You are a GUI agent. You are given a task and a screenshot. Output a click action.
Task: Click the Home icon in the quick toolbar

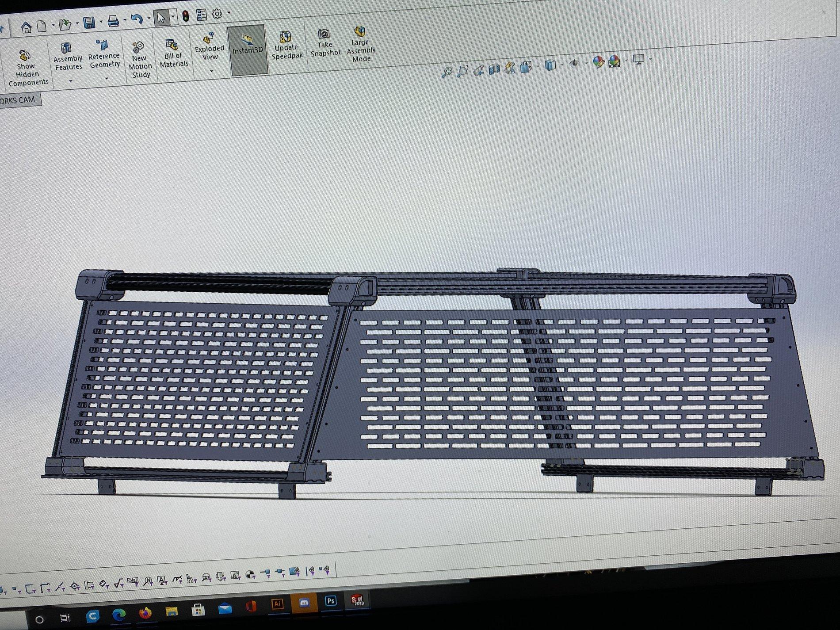coord(26,27)
